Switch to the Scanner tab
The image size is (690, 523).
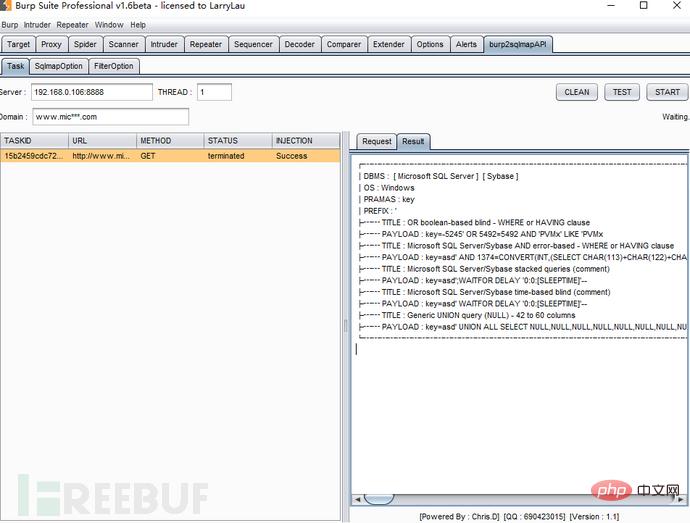pyautogui.click(x=124, y=44)
